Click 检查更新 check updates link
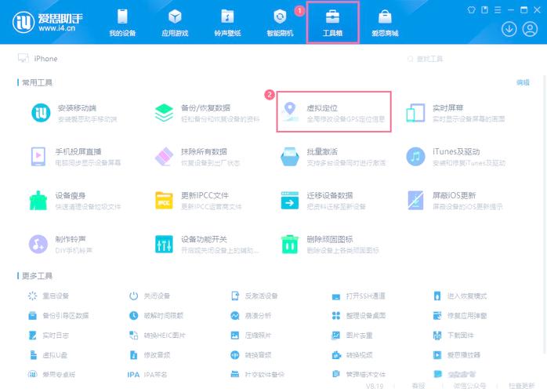547x392 pixels. click(x=522, y=386)
